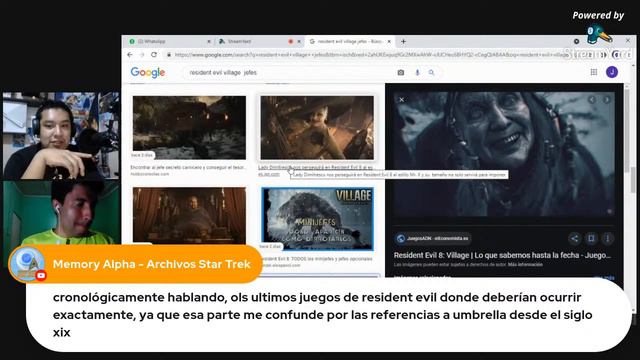The image size is (640, 360).
Task: Open the snowy village night thumbnail
Action: point(189,128)
